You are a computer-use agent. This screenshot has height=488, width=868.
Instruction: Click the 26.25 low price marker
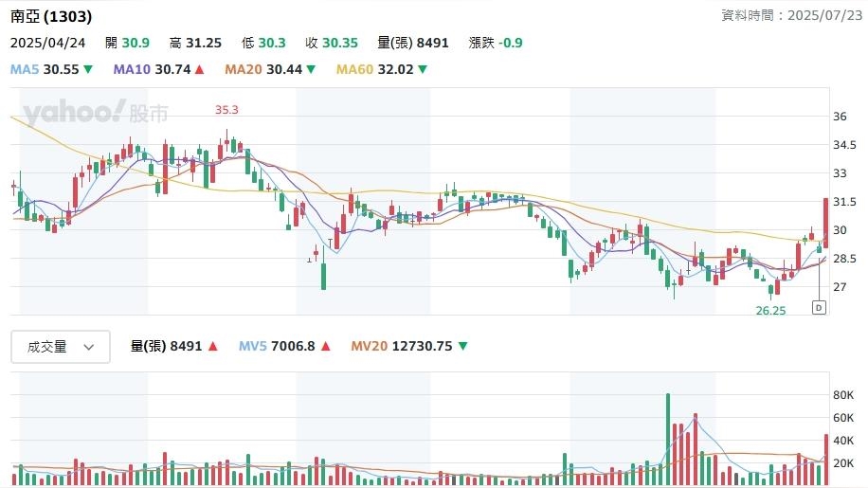(x=771, y=310)
